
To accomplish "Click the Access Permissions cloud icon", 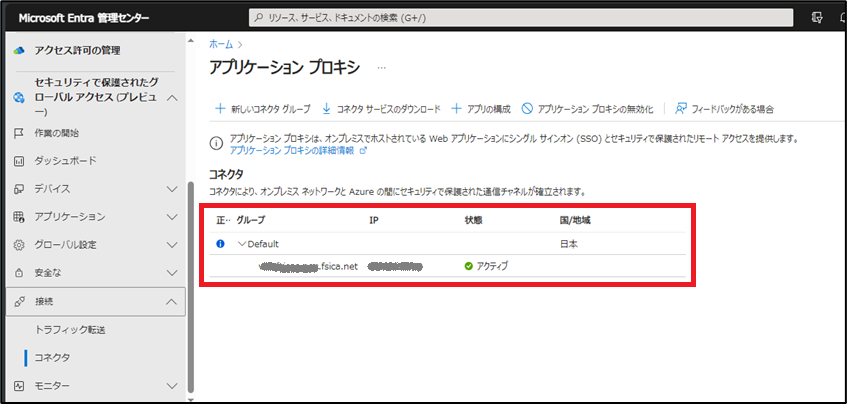I will pos(19,50).
